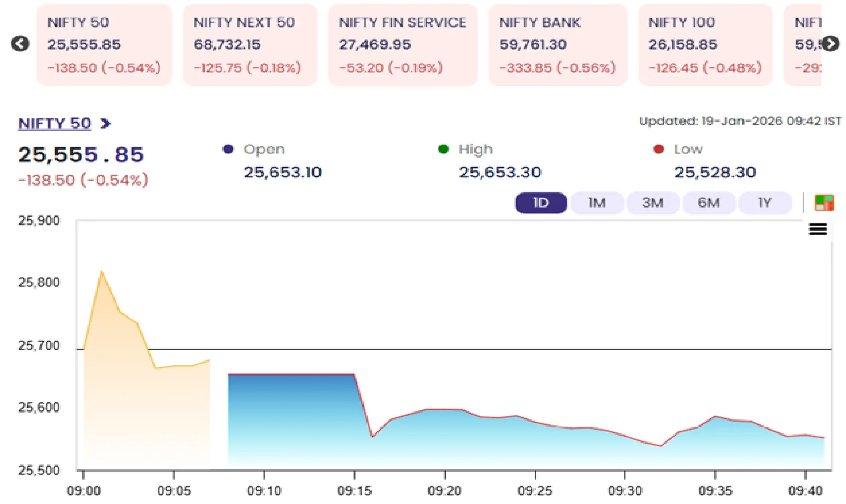
Task: Select the NIFTY 100 index card
Action: [705, 45]
